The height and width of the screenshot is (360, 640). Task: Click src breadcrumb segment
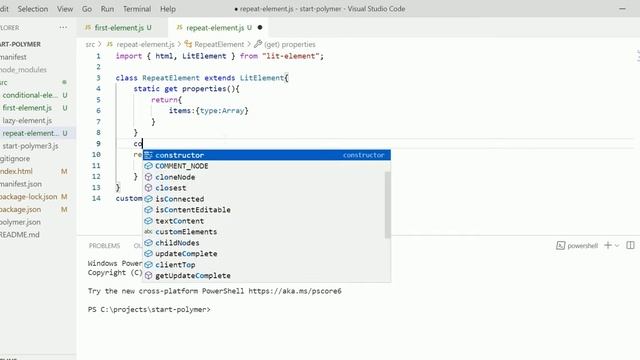coord(90,44)
